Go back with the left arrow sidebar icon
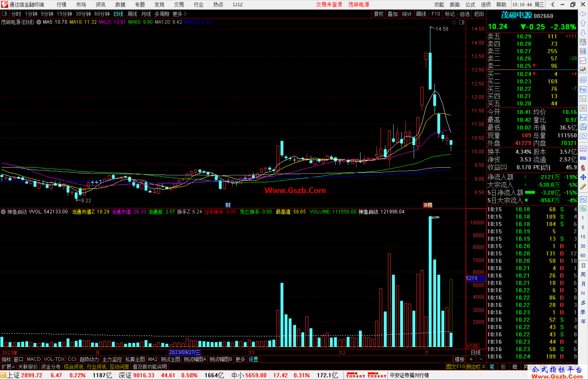The width and height of the screenshot is (588, 380). coord(583,14)
